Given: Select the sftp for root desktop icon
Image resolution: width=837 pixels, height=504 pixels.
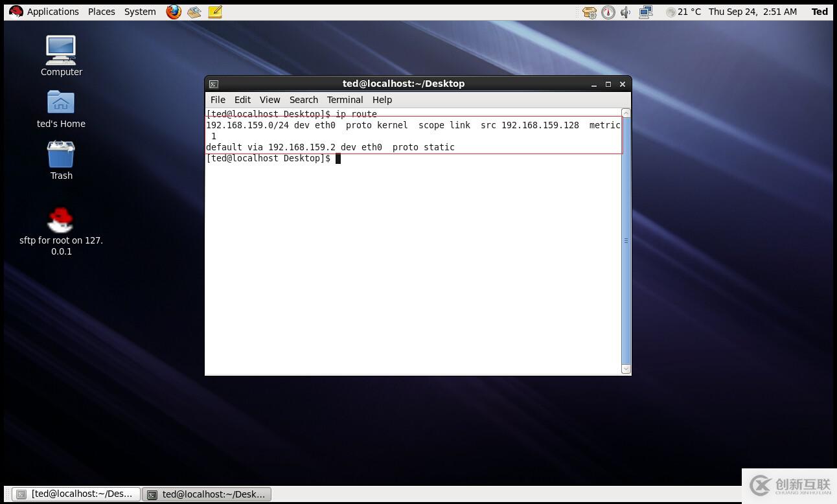Looking at the screenshot, I should [x=61, y=231].
